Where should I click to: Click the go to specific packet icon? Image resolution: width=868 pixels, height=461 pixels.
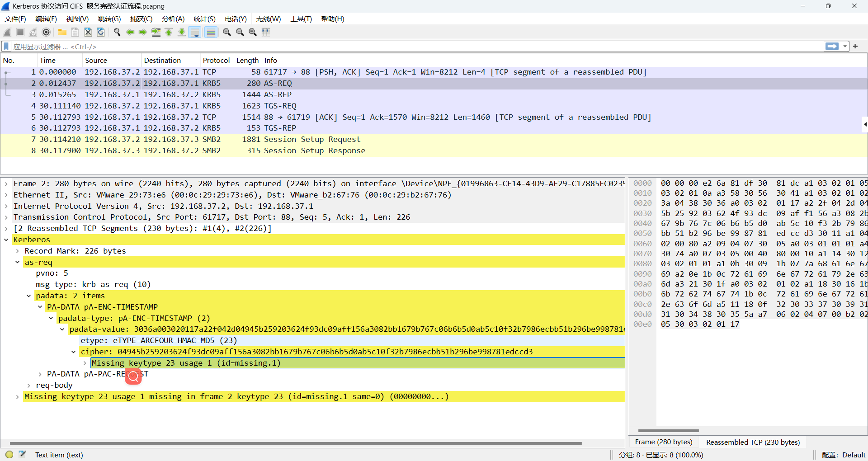156,32
